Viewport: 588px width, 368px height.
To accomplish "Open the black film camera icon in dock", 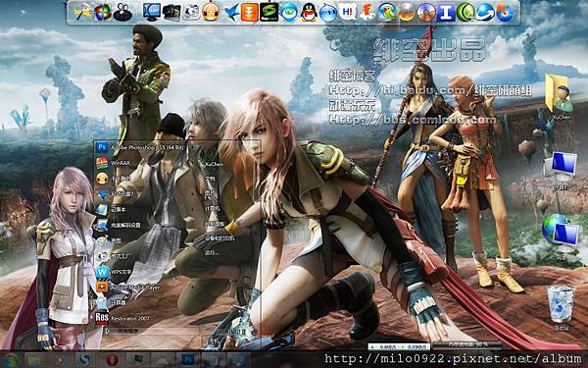I will (122, 13).
